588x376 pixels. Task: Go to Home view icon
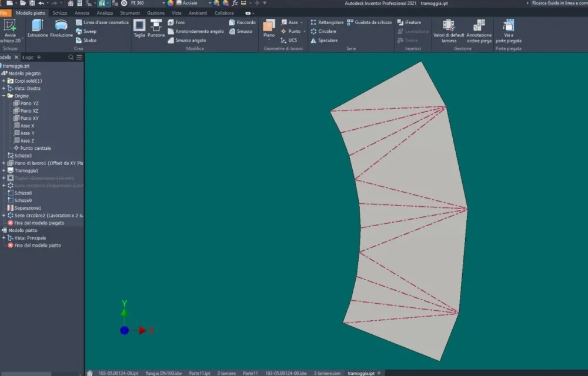[71, 3]
